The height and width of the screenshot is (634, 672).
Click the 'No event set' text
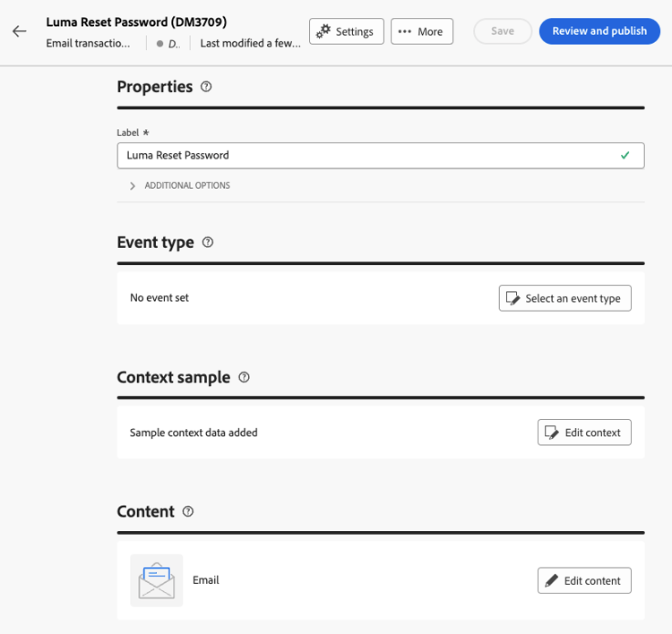[x=159, y=297]
